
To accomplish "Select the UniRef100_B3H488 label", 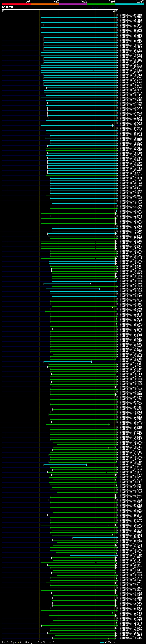I will point(131,42).
